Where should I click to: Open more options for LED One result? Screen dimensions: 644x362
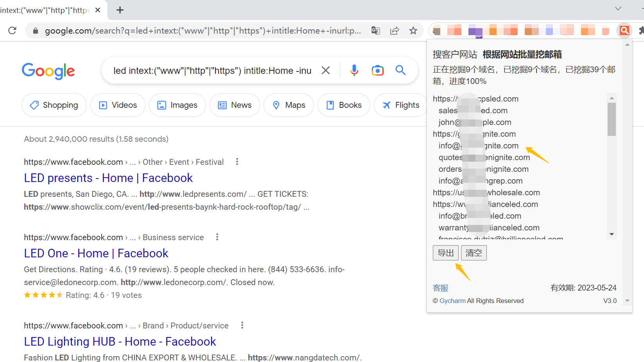pos(217,237)
